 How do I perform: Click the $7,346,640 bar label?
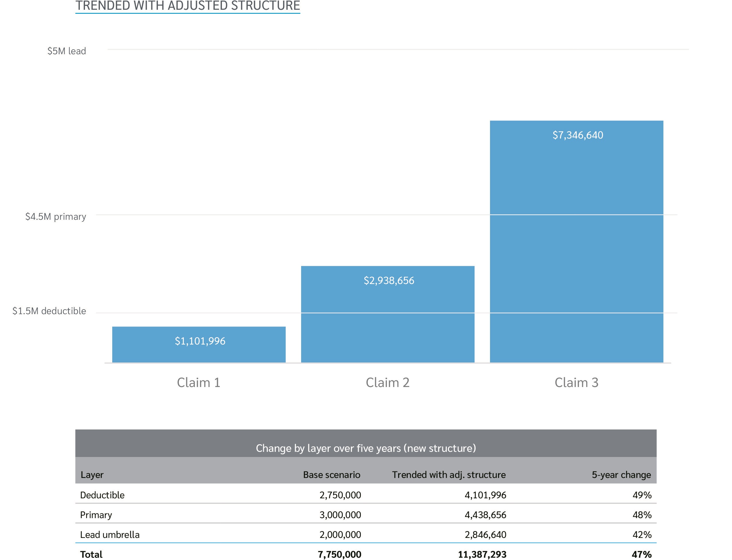(x=578, y=135)
